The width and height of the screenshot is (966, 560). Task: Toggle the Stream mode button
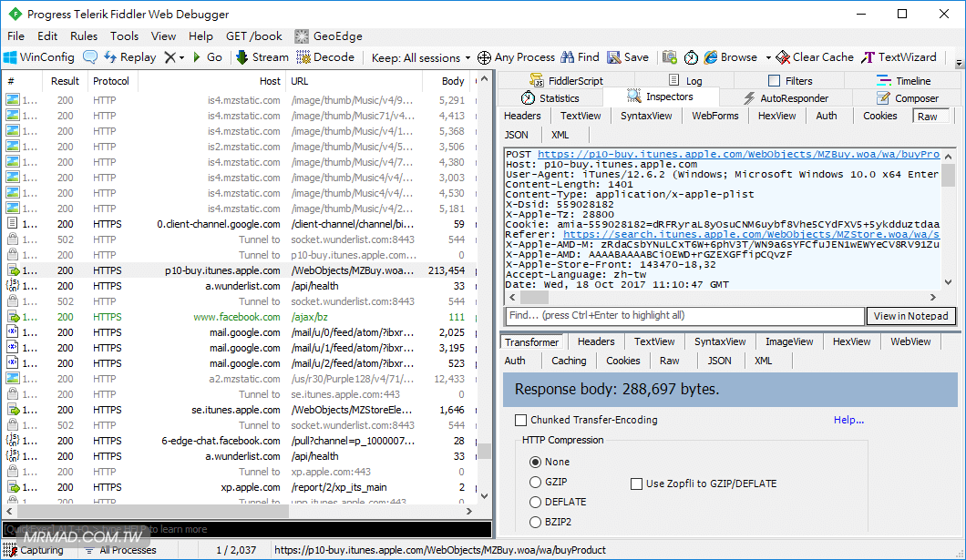(262, 57)
